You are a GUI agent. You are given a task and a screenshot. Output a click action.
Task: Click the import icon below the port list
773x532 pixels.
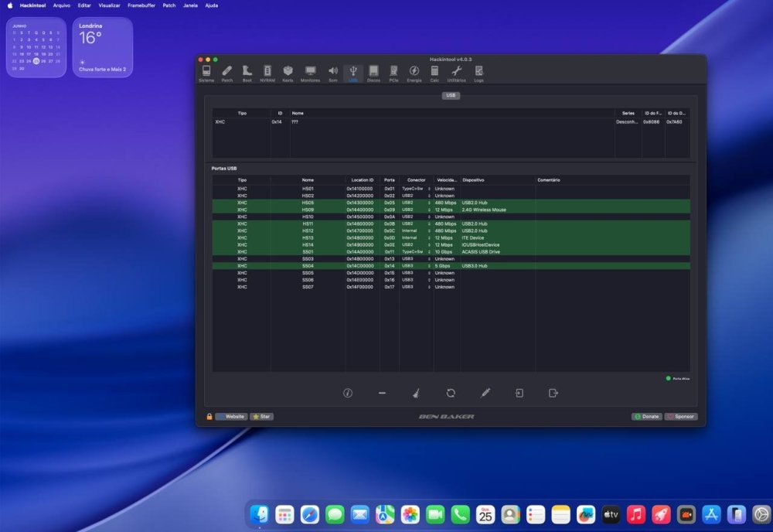pyautogui.click(x=519, y=393)
